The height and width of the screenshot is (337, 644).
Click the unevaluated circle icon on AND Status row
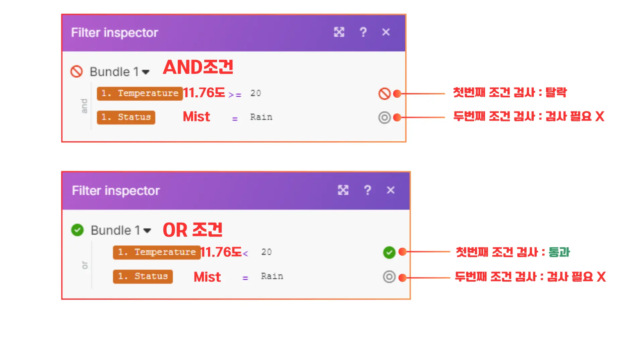pos(384,117)
